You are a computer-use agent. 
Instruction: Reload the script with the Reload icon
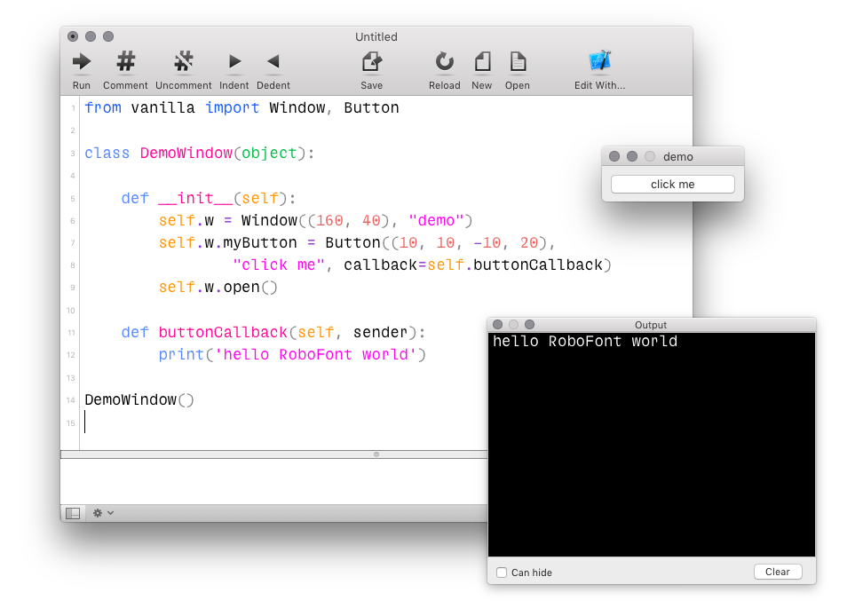pyautogui.click(x=444, y=61)
